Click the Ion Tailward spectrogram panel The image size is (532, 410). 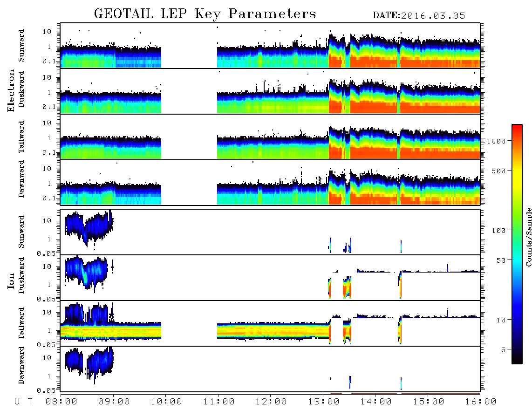pos(270,323)
